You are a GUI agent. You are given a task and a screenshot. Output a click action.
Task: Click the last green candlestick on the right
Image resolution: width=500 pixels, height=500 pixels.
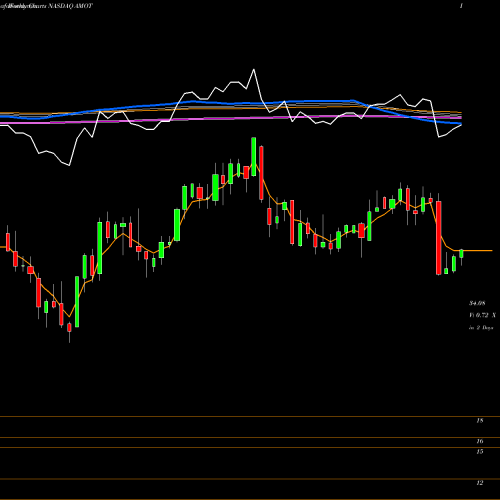click(461, 254)
